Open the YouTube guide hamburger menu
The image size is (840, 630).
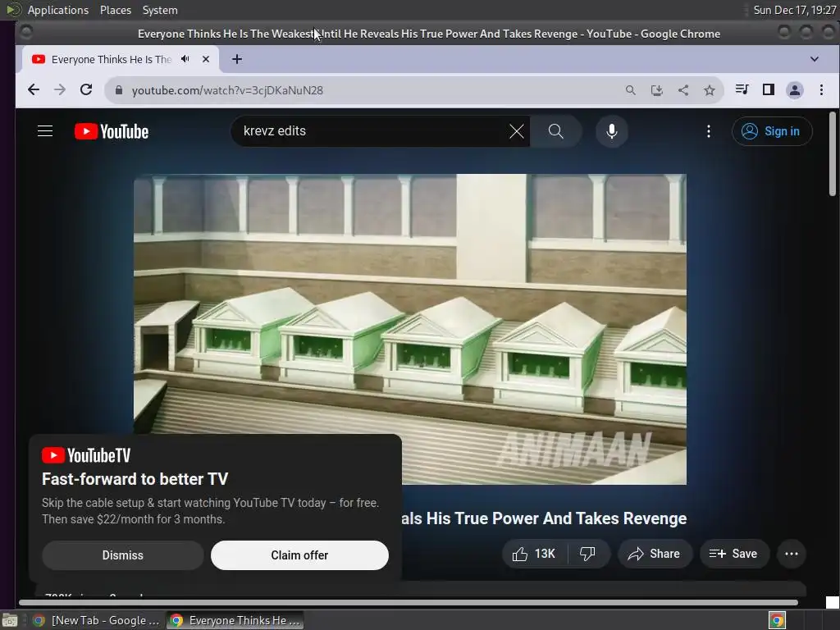45,131
